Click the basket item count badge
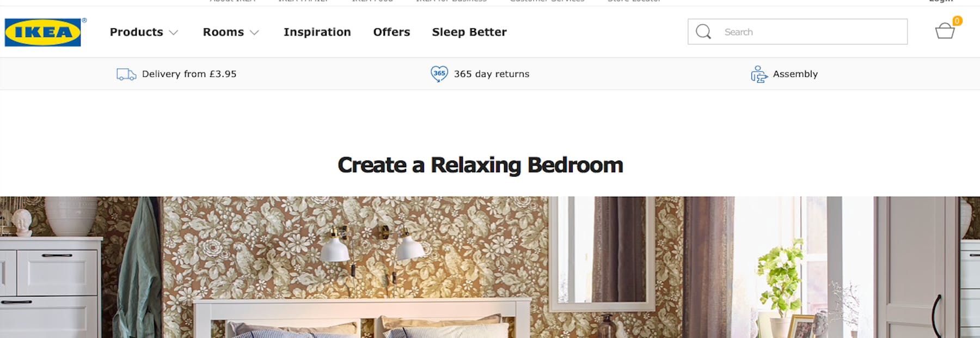This screenshot has width=980, height=338. (x=957, y=21)
